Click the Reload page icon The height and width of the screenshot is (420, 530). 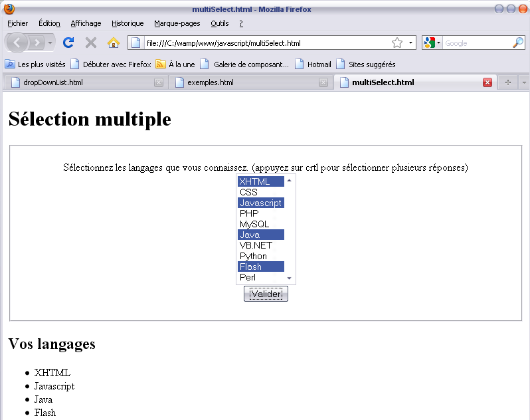(68, 43)
